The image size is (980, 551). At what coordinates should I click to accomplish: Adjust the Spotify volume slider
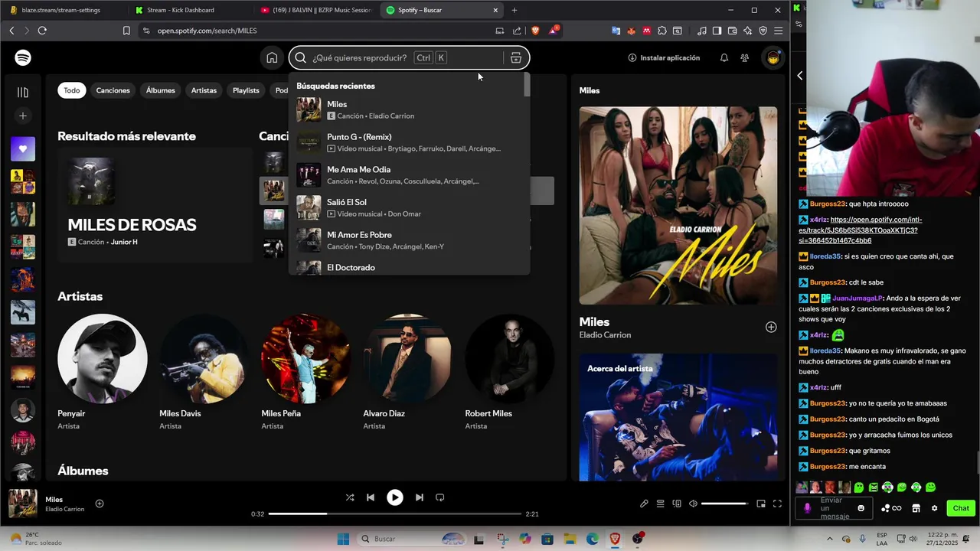724,504
